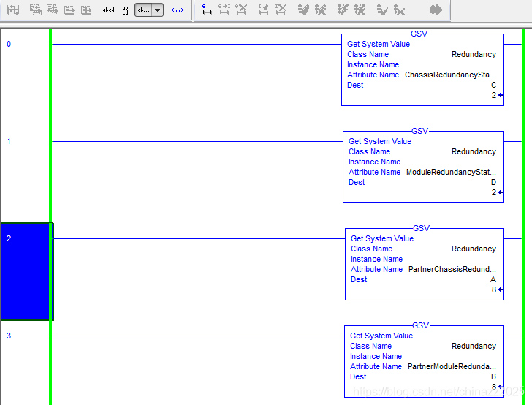The image size is (532, 405).
Task: Click the second toolbar icon with stacked windows
Action: tap(35, 10)
